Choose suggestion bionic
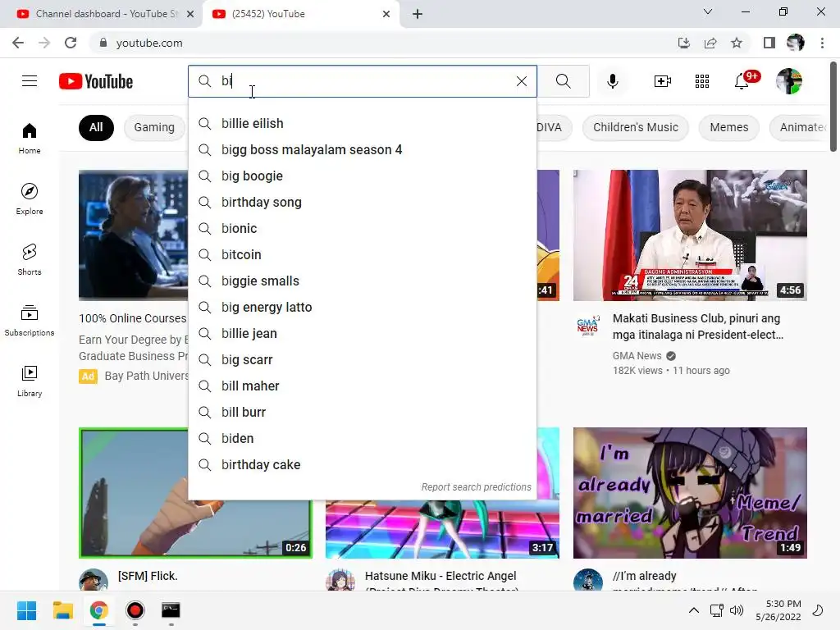Viewport: 840px width, 630px height. [363, 228]
